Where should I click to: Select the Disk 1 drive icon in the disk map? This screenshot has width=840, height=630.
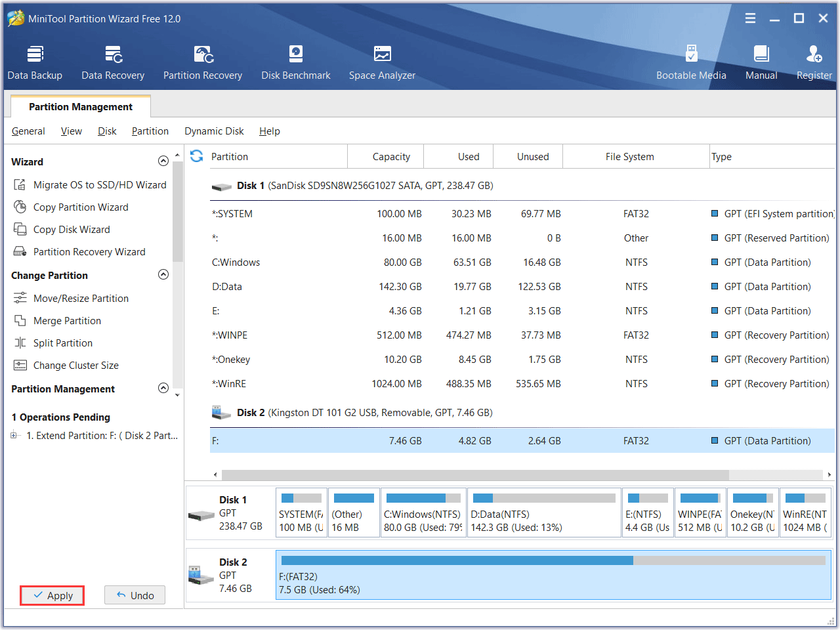coord(201,515)
